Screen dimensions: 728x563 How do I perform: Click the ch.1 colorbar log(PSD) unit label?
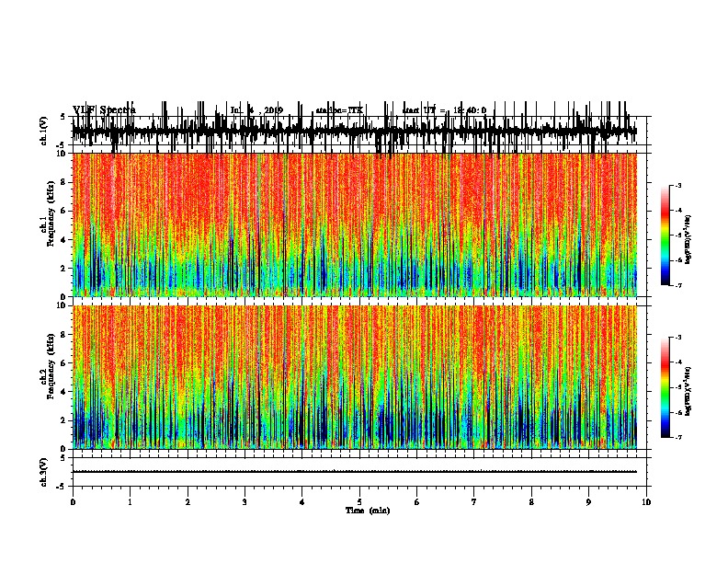click(x=688, y=239)
